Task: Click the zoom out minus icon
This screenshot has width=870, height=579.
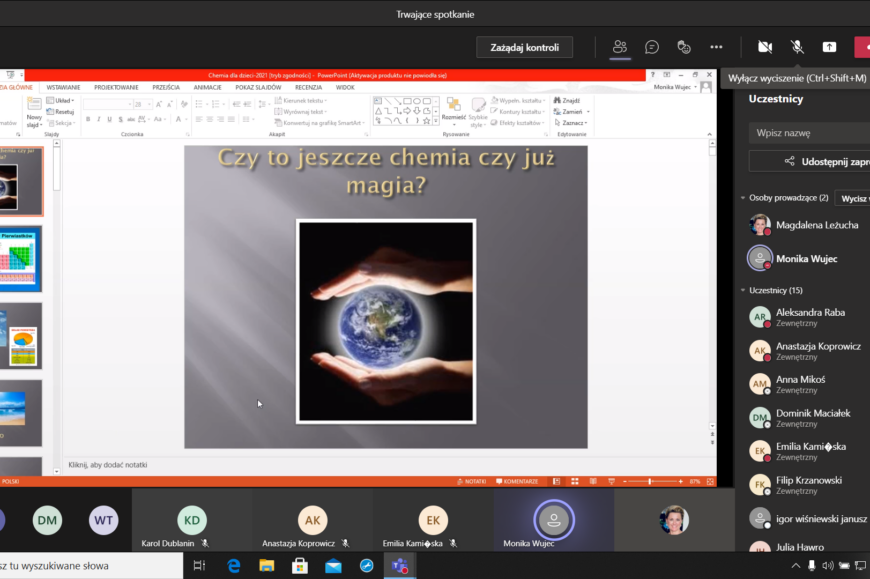Action: pyautogui.click(x=625, y=481)
